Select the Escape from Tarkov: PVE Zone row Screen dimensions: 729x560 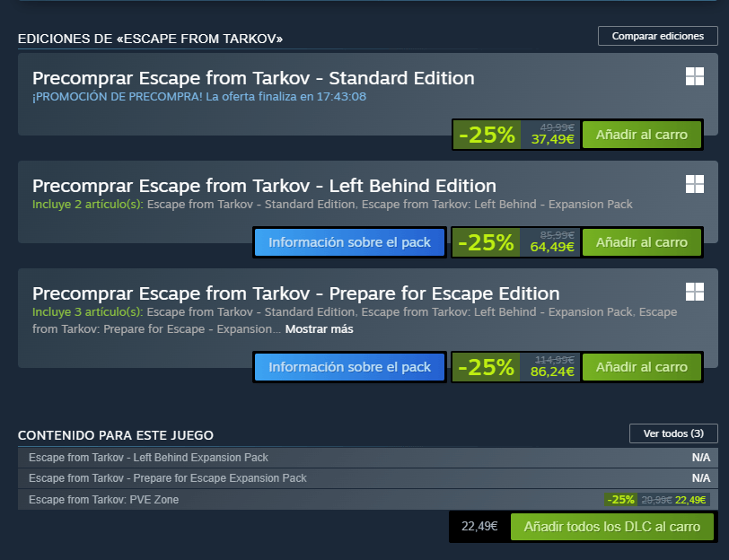[x=269, y=497]
